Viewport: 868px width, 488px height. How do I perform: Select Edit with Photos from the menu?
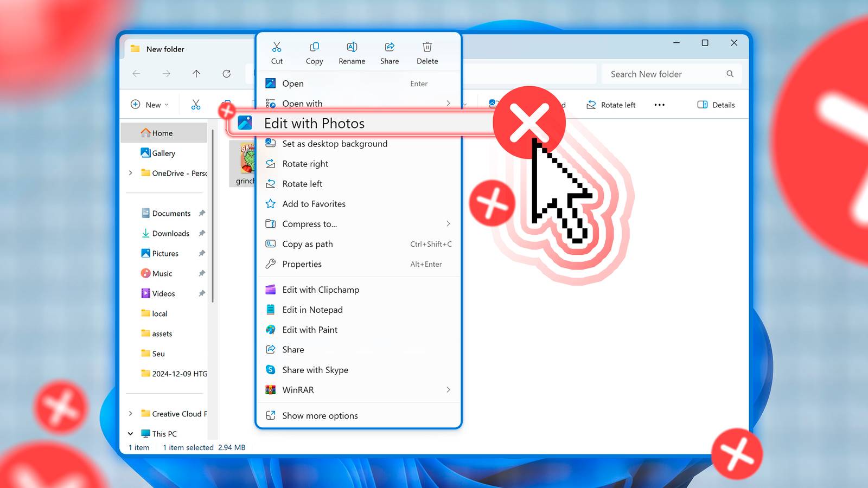[314, 124]
